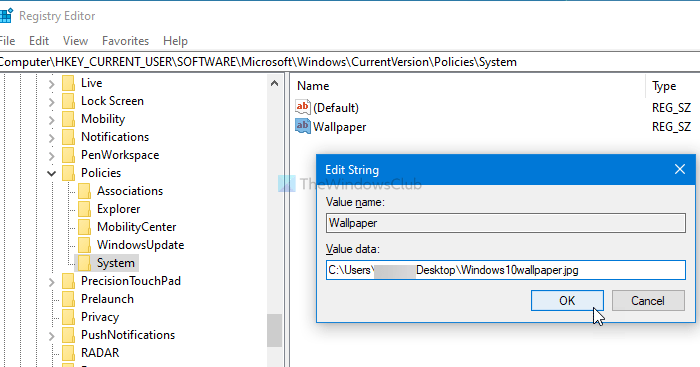This screenshot has height=367, width=700.
Task: Select the MobilityCenter key
Action: pos(137,227)
